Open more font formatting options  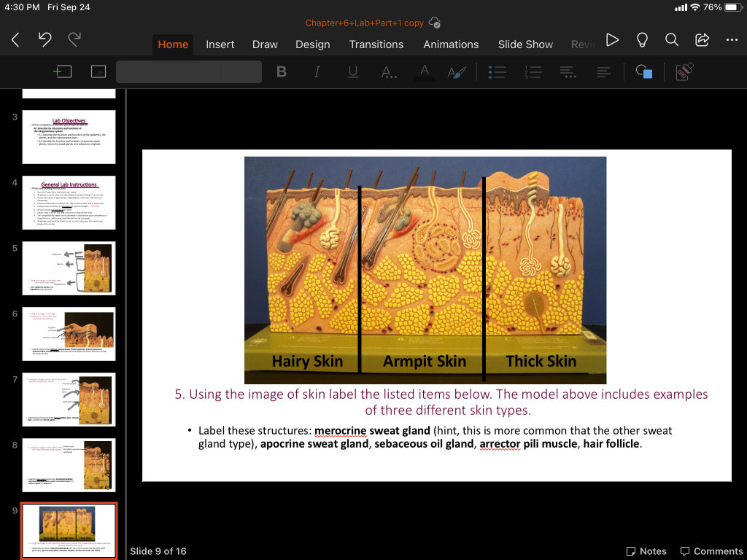(x=389, y=72)
